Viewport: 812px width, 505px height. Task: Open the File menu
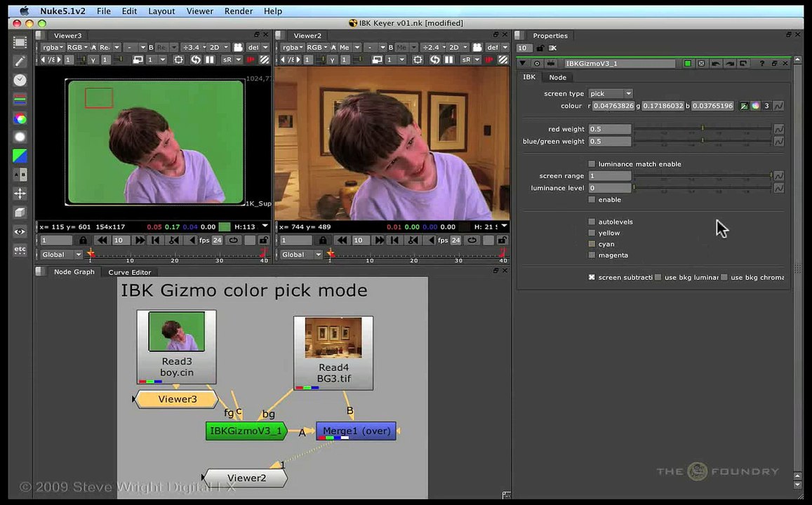coord(104,11)
